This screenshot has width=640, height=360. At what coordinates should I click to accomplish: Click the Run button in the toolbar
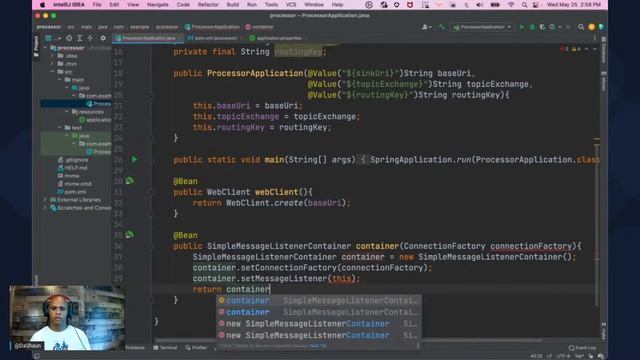(522, 27)
